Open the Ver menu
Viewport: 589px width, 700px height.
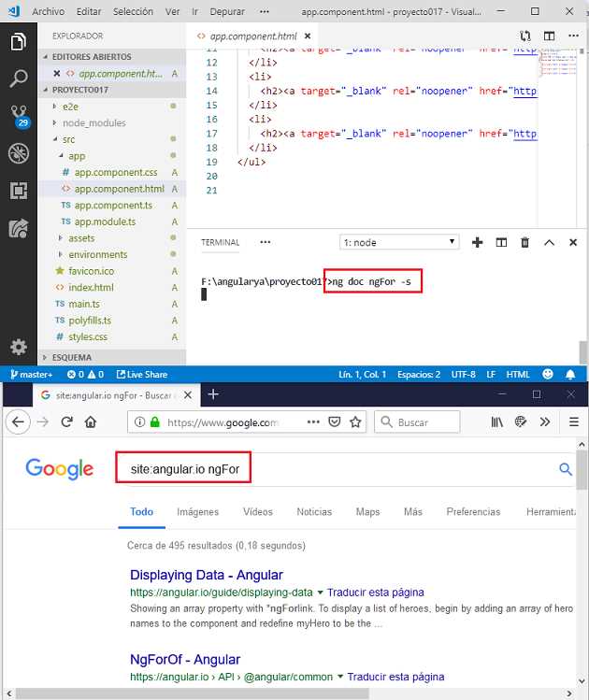pyautogui.click(x=172, y=11)
